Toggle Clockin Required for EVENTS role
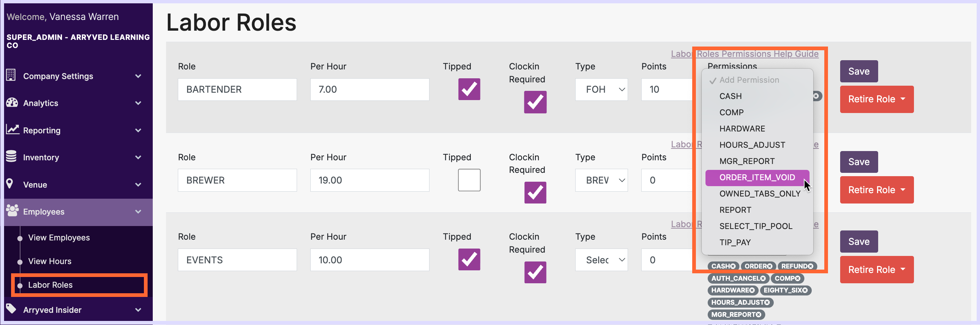The image size is (980, 325). tap(535, 272)
